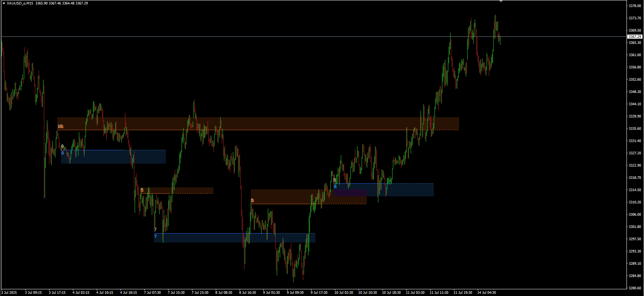Select the orange zone label 18
The image size is (644, 296).
(60, 127)
